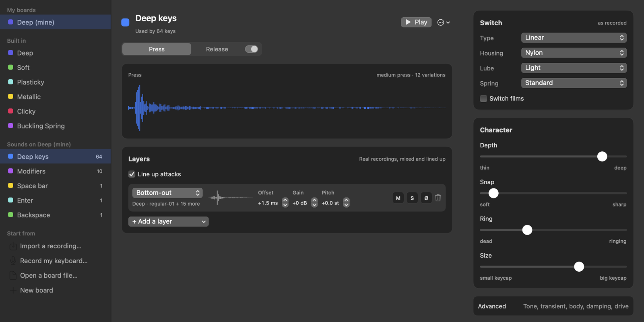Click the Depth slider handle

click(x=602, y=157)
